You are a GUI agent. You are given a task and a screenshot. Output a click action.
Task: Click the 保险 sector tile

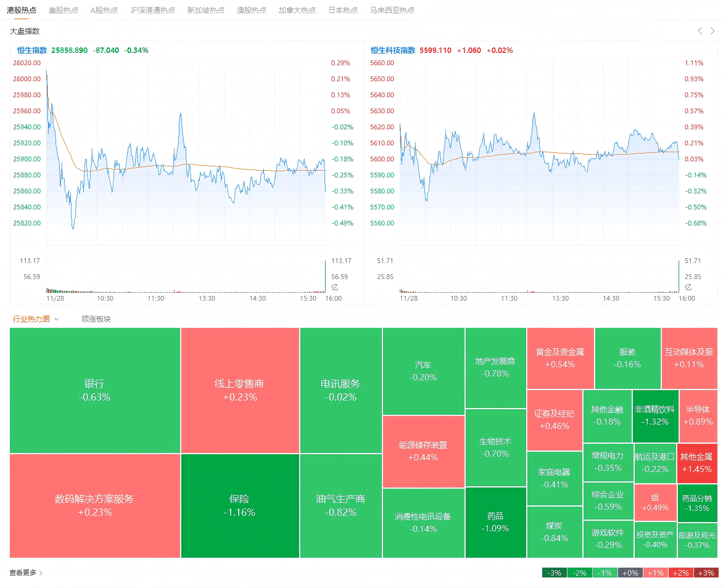240,505
